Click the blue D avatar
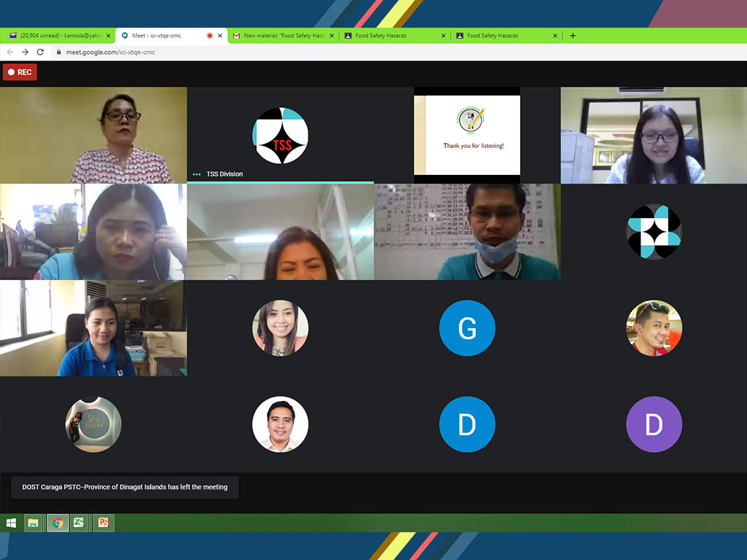This screenshot has width=747, height=560. coord(467,424)
